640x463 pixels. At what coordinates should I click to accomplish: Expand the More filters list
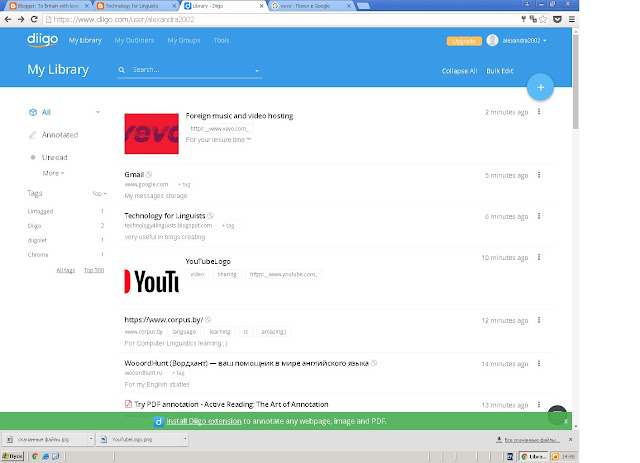(x=53, y=173)
